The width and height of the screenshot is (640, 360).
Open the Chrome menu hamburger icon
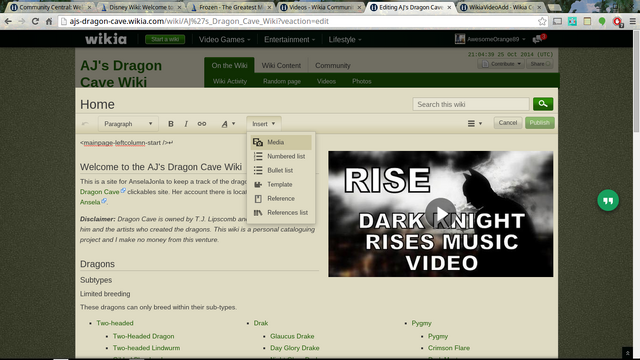click(632, 21)
